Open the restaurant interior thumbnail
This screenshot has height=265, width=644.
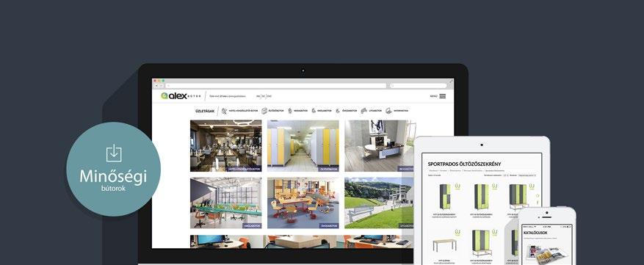(x=226, y=146)
